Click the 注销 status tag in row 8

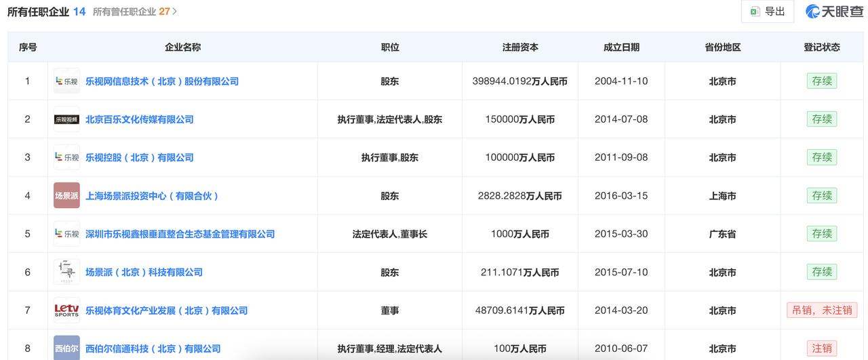point(822,348)
